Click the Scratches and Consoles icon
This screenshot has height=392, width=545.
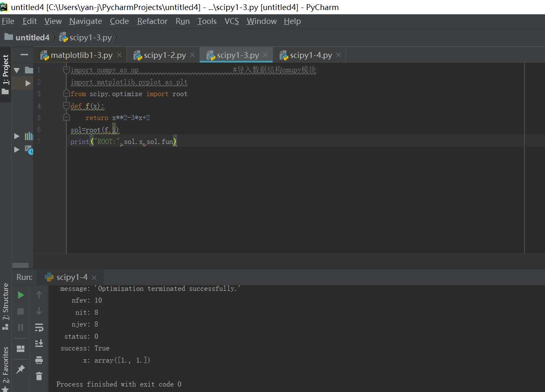[x=29, y=149]
